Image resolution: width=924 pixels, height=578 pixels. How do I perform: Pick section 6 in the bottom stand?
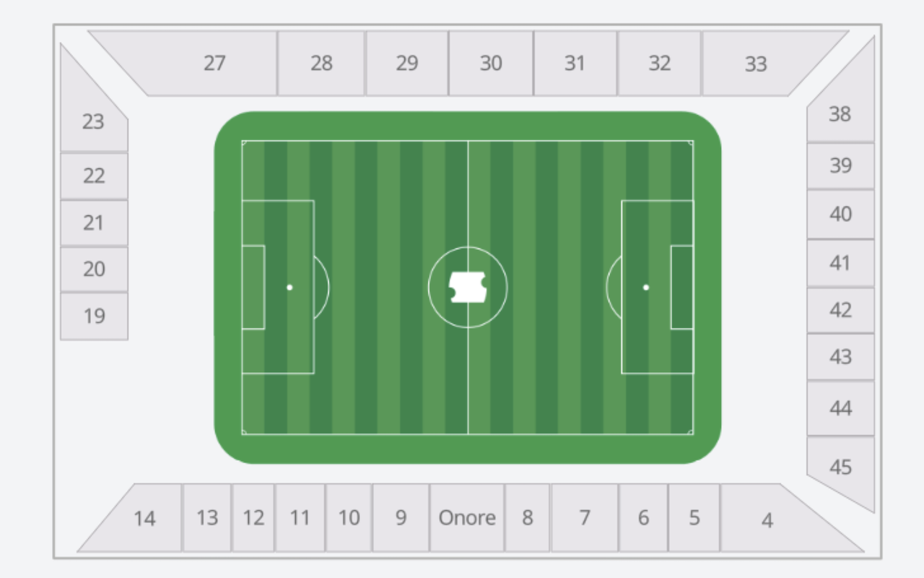point(643,518)
